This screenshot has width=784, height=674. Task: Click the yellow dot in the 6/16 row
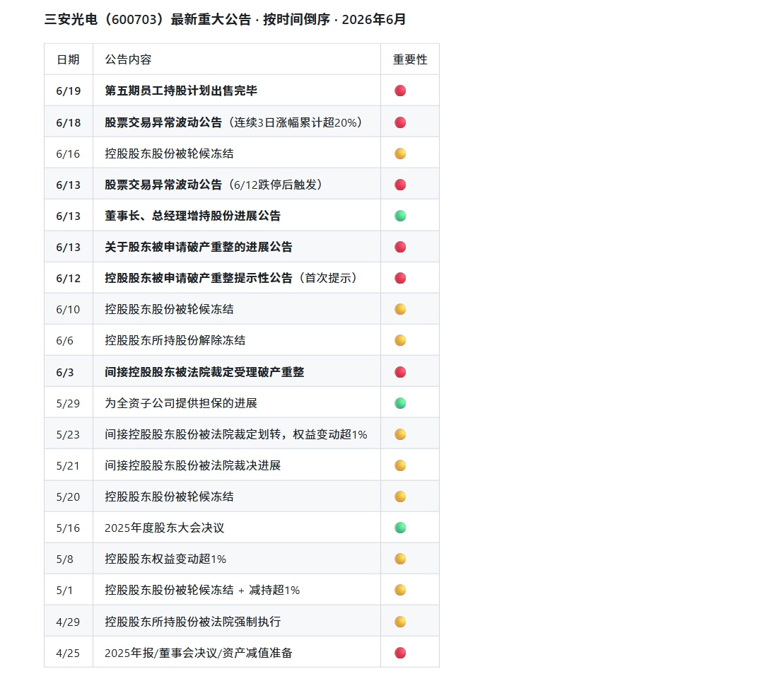(400, 153)
